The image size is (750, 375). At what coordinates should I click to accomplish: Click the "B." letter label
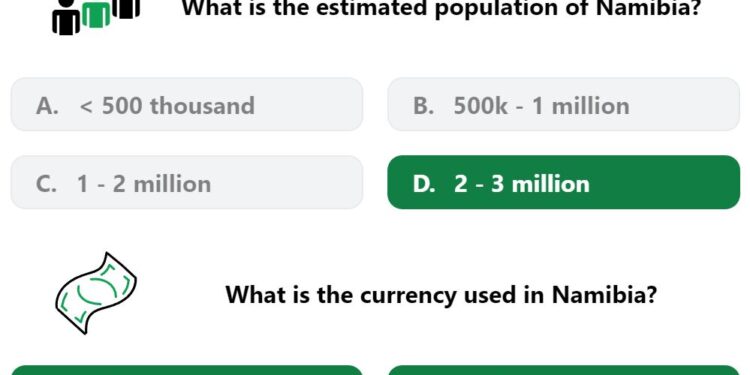pos(424,106)
